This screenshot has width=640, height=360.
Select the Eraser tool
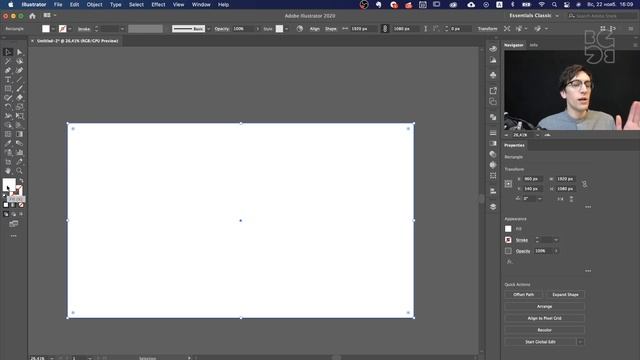pos(20,98)
